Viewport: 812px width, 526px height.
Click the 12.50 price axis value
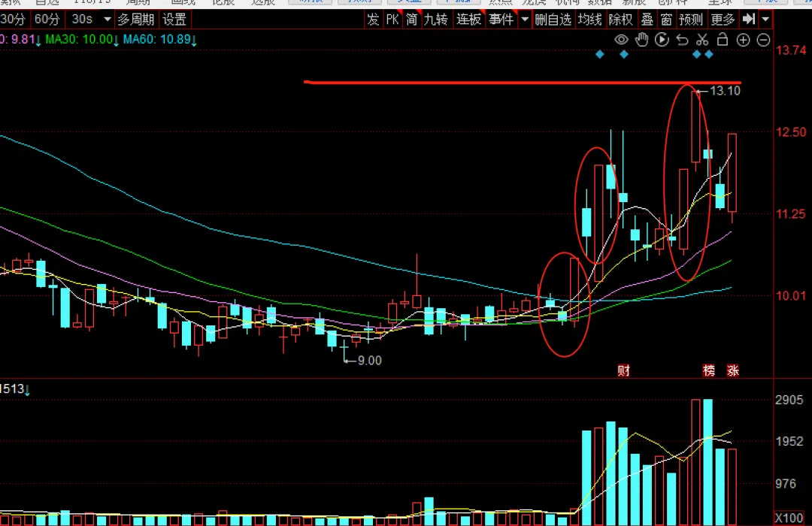[x=791, y=132]
